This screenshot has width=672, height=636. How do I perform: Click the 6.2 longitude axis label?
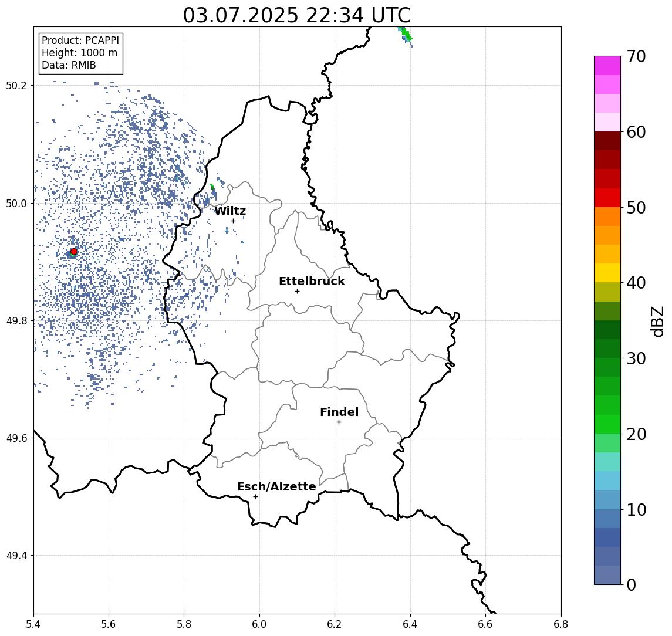coord(335,624)
